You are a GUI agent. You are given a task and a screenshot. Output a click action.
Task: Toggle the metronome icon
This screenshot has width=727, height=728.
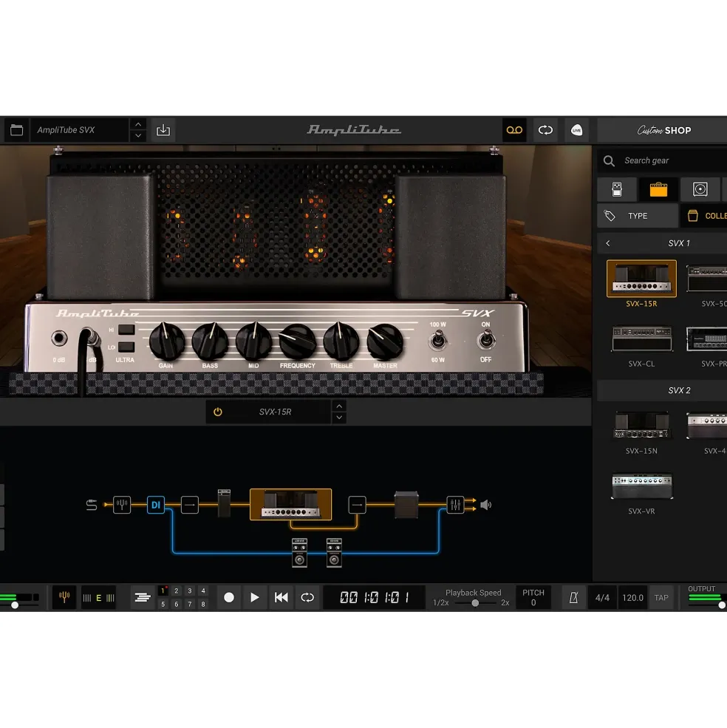(x=574, y=597)
